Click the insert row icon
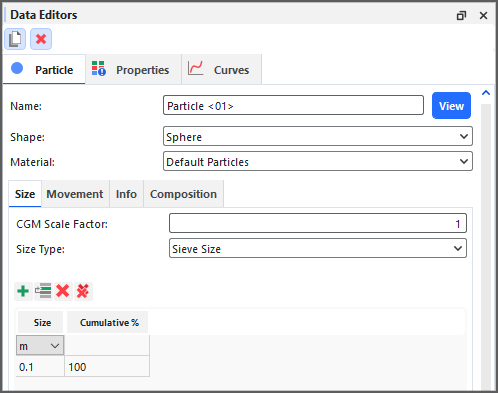The height and width of the screenshot is (393, 498). [x=43, y=291]
